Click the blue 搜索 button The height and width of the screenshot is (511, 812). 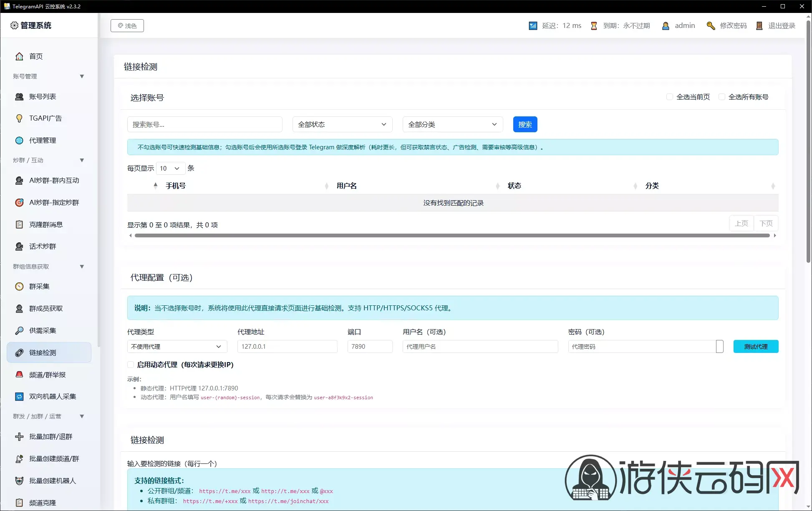tap(525, 124)
